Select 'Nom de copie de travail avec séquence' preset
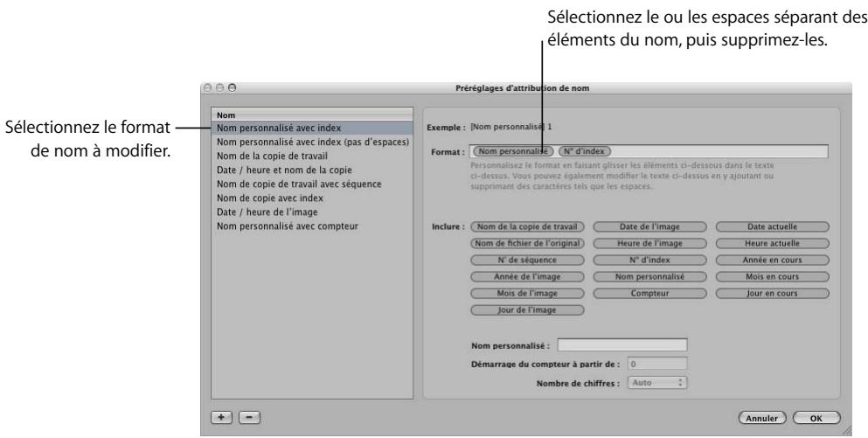 pyautogui.click(x=312, y=184)
